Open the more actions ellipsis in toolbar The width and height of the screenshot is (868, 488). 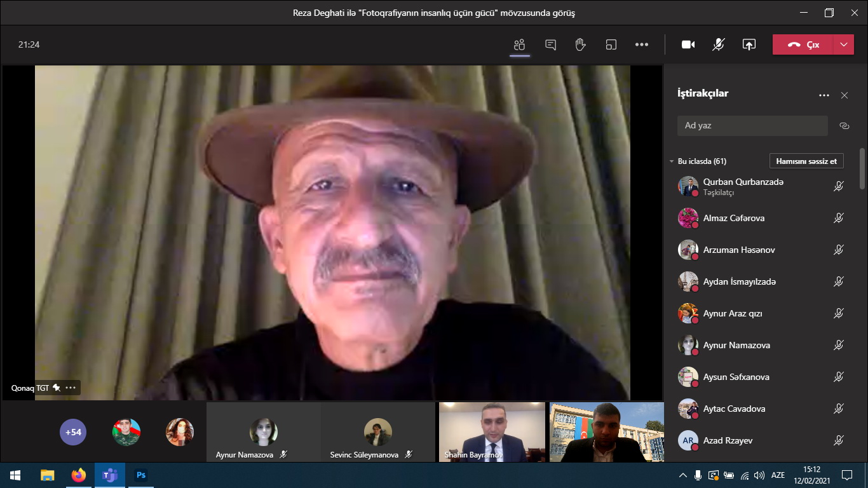tap(642, 44)
